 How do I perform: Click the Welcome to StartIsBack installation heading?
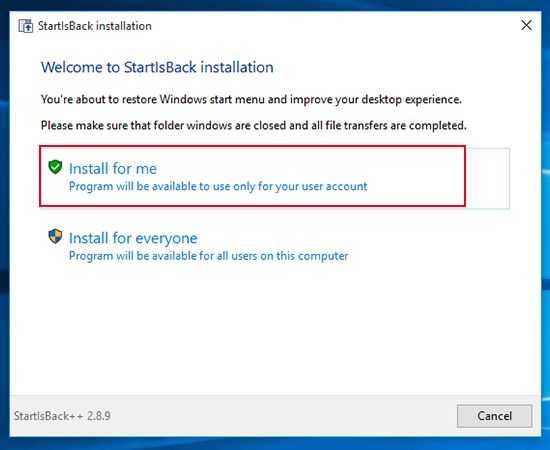pos(157,67)
